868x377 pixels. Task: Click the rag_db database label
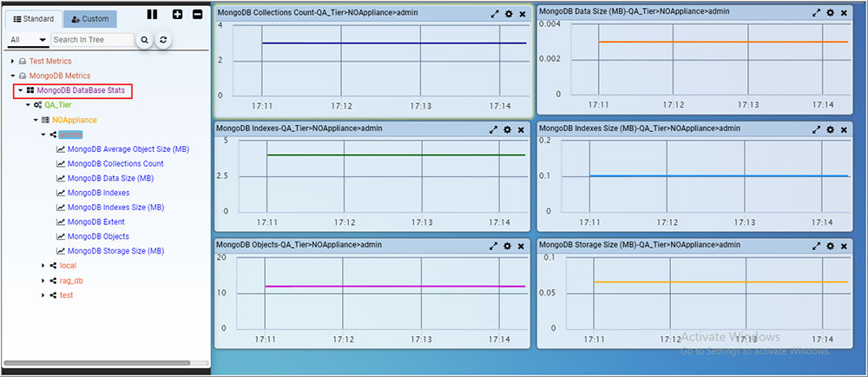click(x=71, y=281)
